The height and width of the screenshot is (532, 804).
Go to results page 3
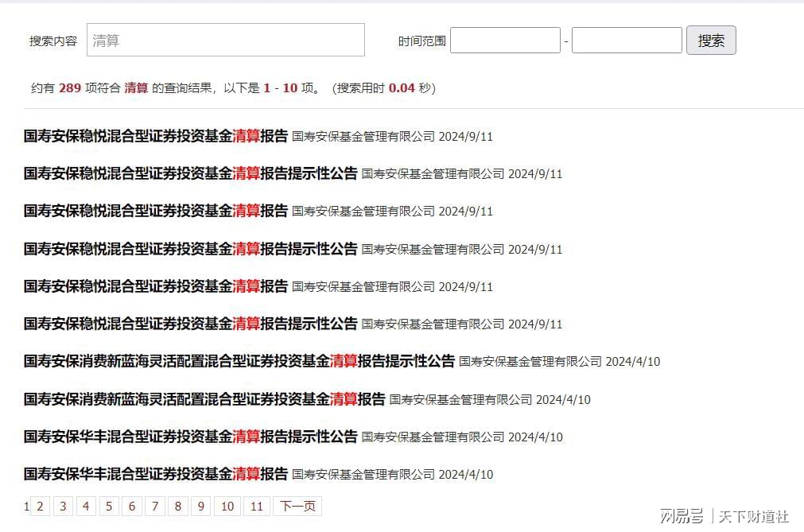[x=63, y=507]
